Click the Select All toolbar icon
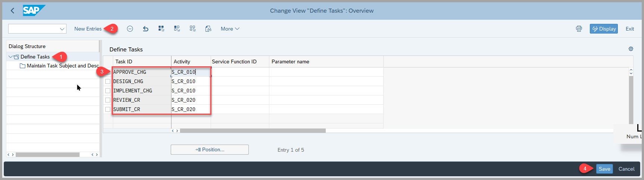644x180 pixels. point(161,29)
